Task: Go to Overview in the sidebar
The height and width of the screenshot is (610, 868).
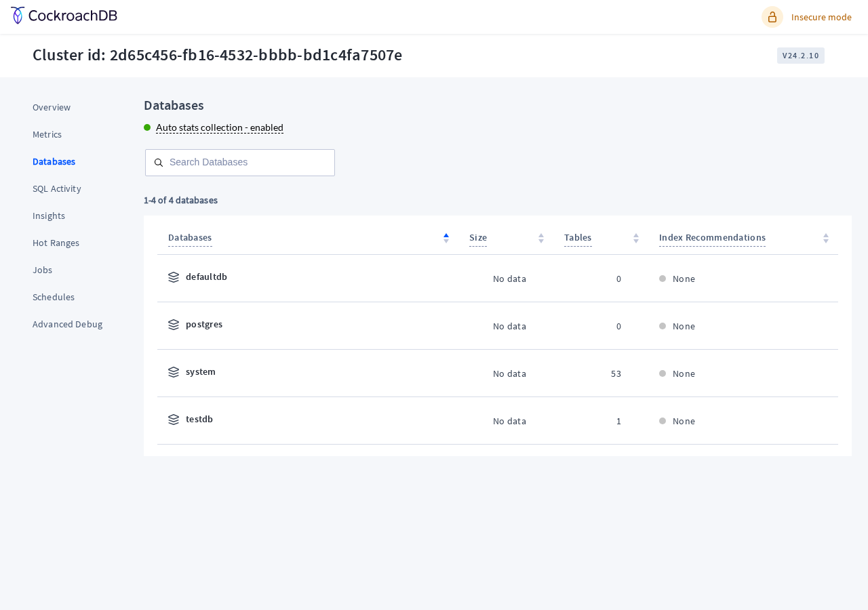Action: point(52,107)
